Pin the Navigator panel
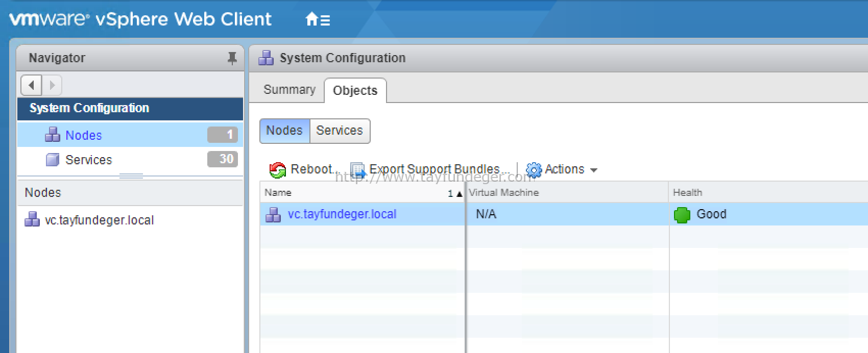The width and height of the screenshot is (868, 353). 232,58
